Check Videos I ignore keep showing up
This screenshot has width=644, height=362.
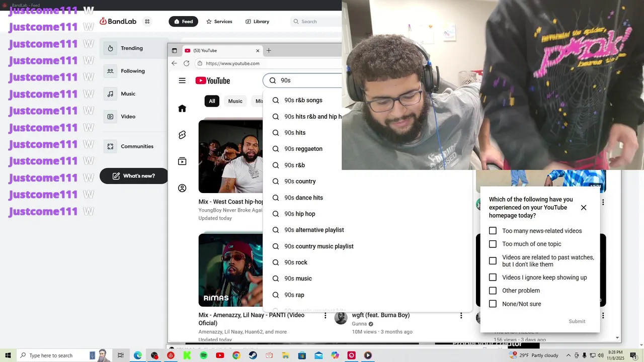click(x=493, y=278)
